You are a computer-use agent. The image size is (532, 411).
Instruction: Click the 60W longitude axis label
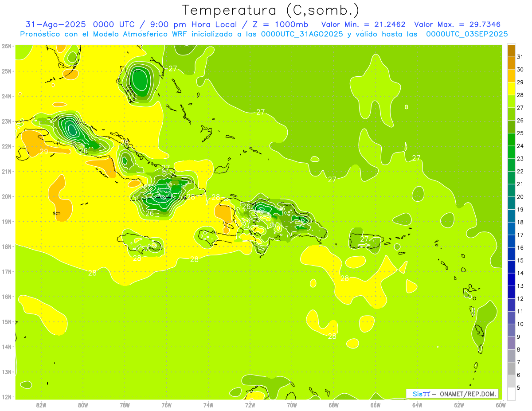501,404
